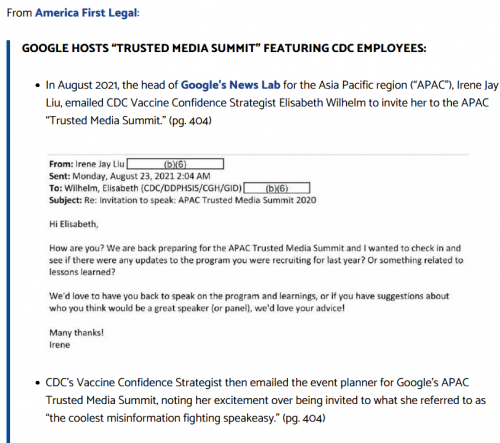Viewport: 500px width, 443px height.
Task: Open the Google's News Lab link
Action: tap(230, 85)
